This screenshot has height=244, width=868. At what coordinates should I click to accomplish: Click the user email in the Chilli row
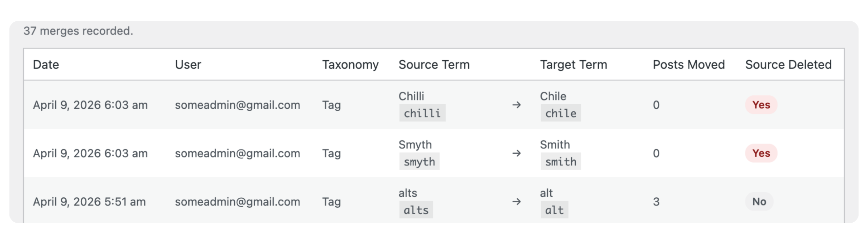[x=237, y=105]
